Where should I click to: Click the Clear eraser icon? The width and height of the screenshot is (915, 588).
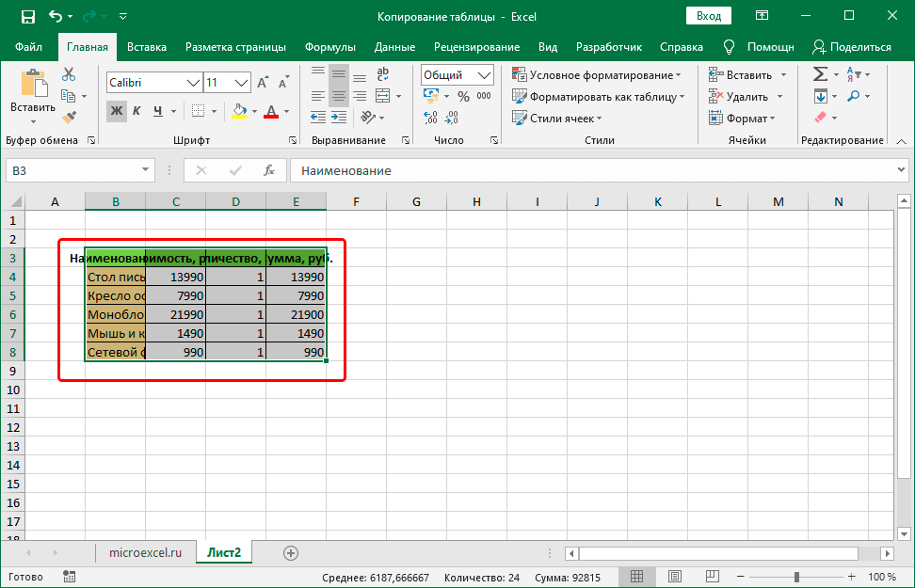pyautogui.click(x=821, y=118)
